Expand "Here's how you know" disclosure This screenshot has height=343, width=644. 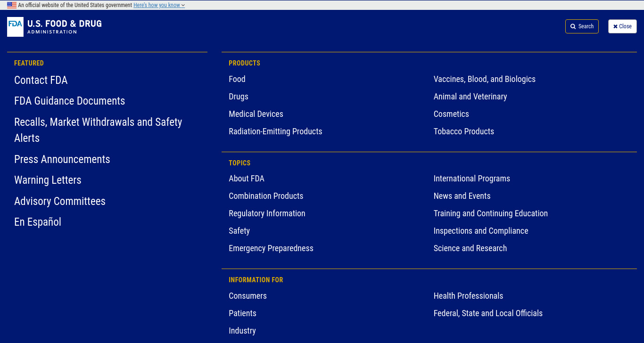click(x=159, y=5)
